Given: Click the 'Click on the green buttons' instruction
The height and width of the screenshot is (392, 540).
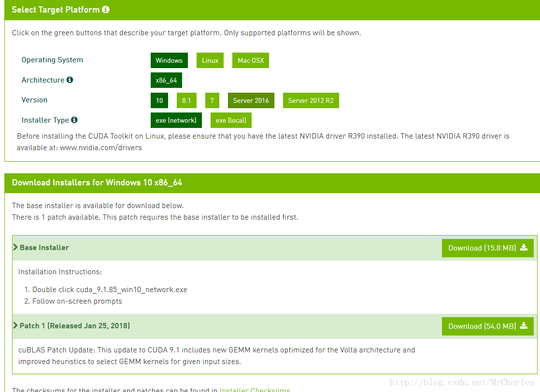Looking at the screenshot, I should click(x=186, y=33).
